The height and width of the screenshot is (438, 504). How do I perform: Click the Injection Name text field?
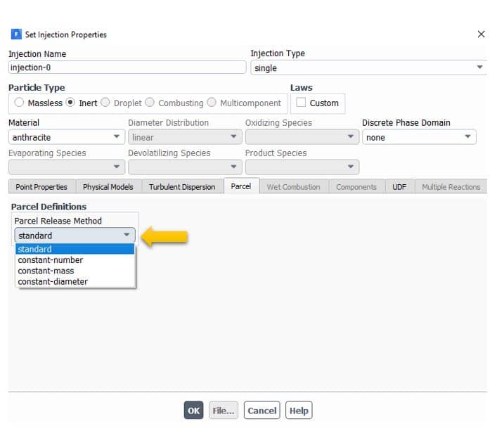[x=127, y=68]
